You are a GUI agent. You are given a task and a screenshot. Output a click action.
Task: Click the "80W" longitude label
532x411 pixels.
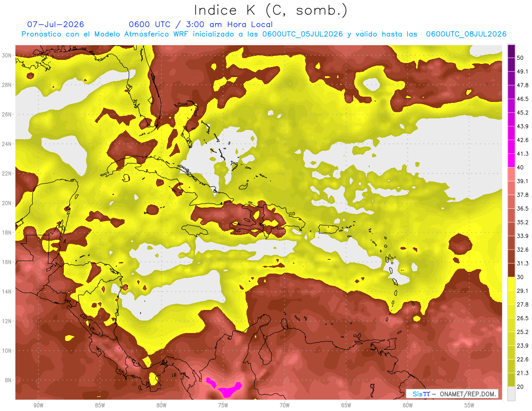tap(161, 405)
